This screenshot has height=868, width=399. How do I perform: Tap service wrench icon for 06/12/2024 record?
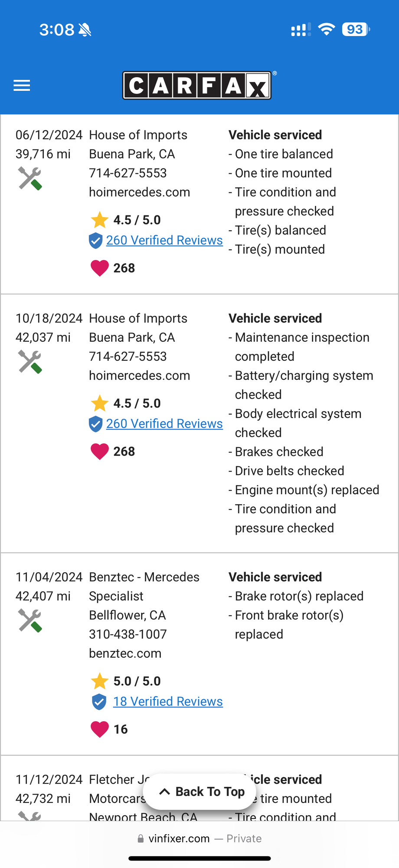pyautogui.click(x=30, y=178)
